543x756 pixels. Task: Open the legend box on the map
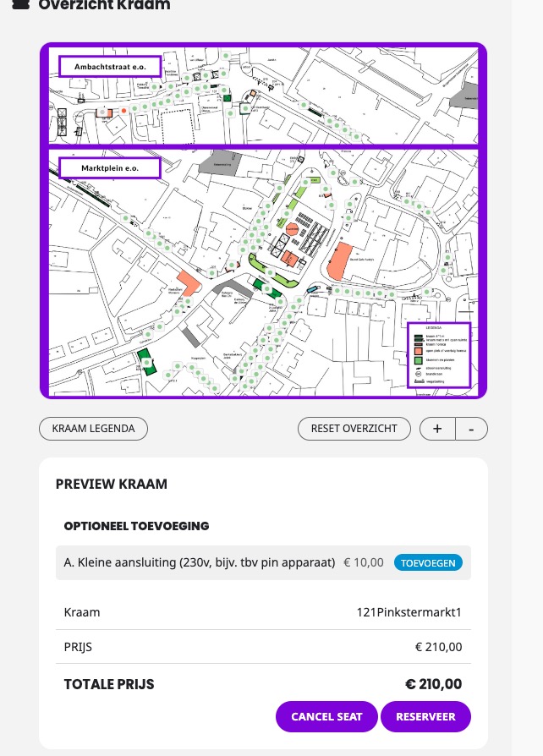(439, 355)
